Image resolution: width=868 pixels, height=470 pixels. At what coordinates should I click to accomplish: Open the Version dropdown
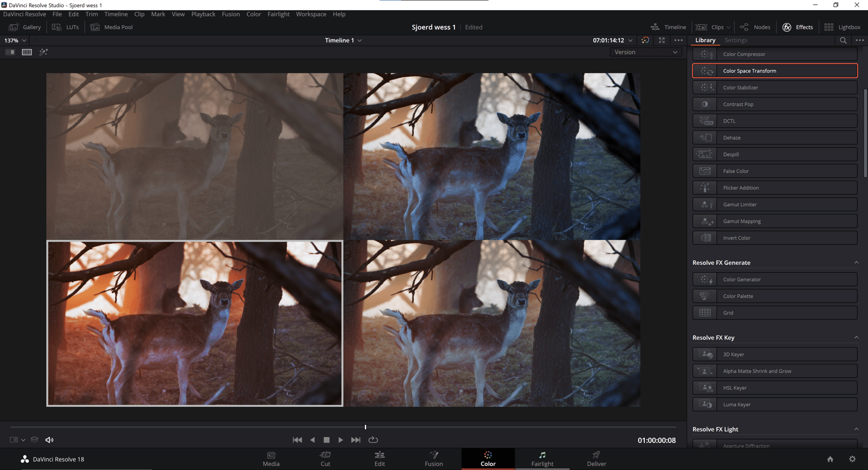coord(645,52)
